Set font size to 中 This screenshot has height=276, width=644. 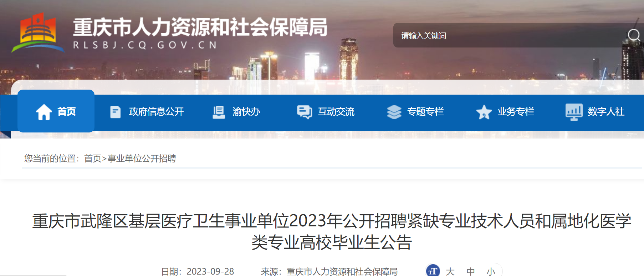click(x=471, y=272)
